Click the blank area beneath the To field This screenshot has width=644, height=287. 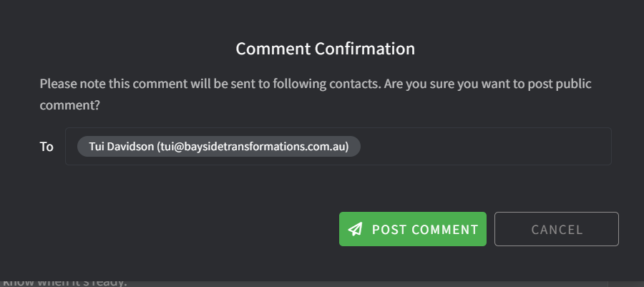tap(322, 185)
